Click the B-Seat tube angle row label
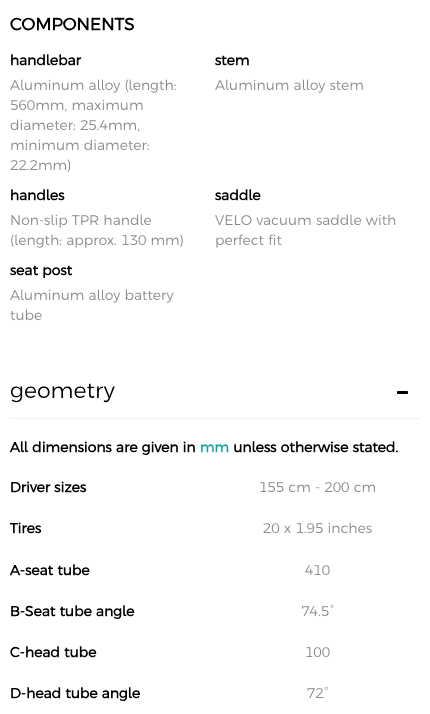430x714 pixels. tap(72, 611)
